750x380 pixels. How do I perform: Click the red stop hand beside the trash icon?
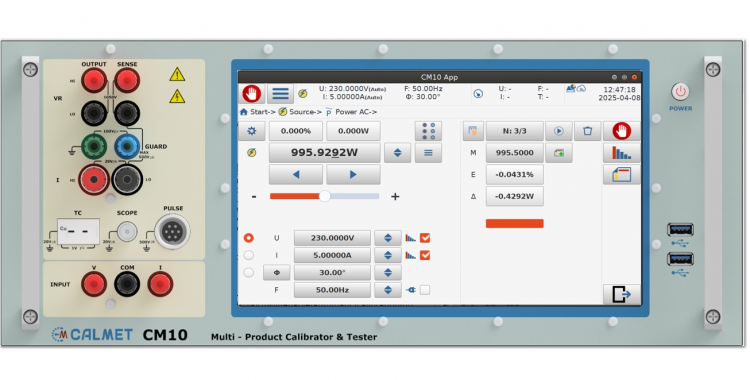click(621, 131)
